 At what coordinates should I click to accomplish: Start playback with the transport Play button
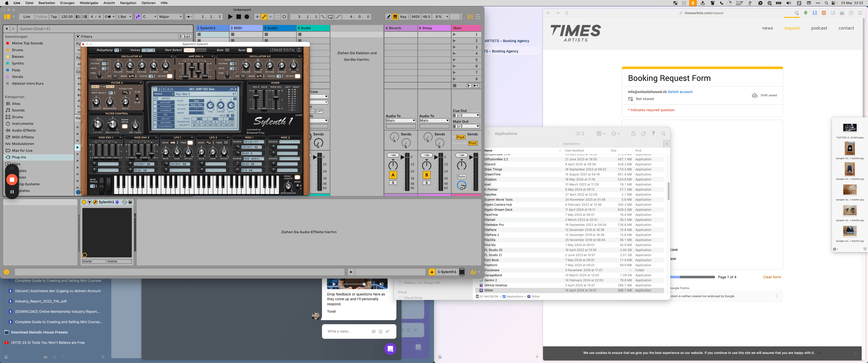230,16
